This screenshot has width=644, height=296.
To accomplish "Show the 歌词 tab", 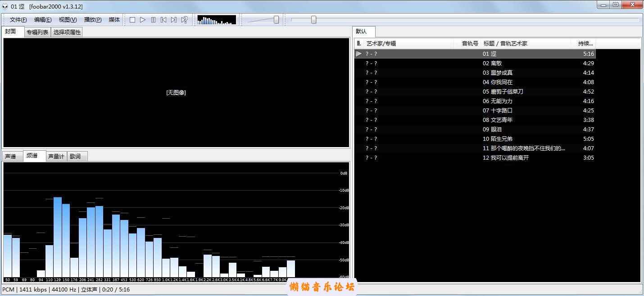I will point(75,157).
